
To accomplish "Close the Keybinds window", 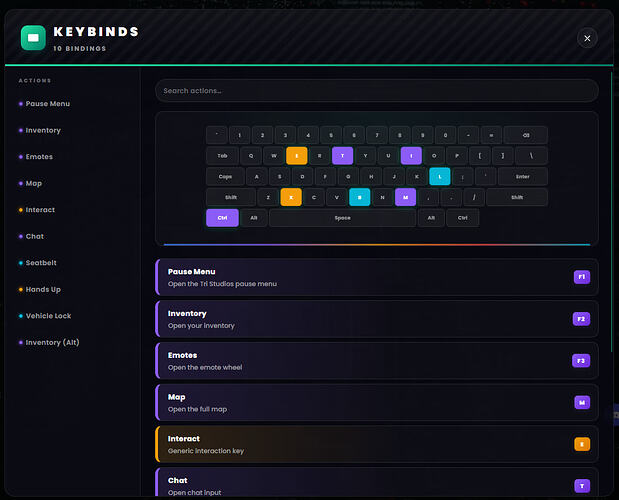I will click(x=587, y=38).
